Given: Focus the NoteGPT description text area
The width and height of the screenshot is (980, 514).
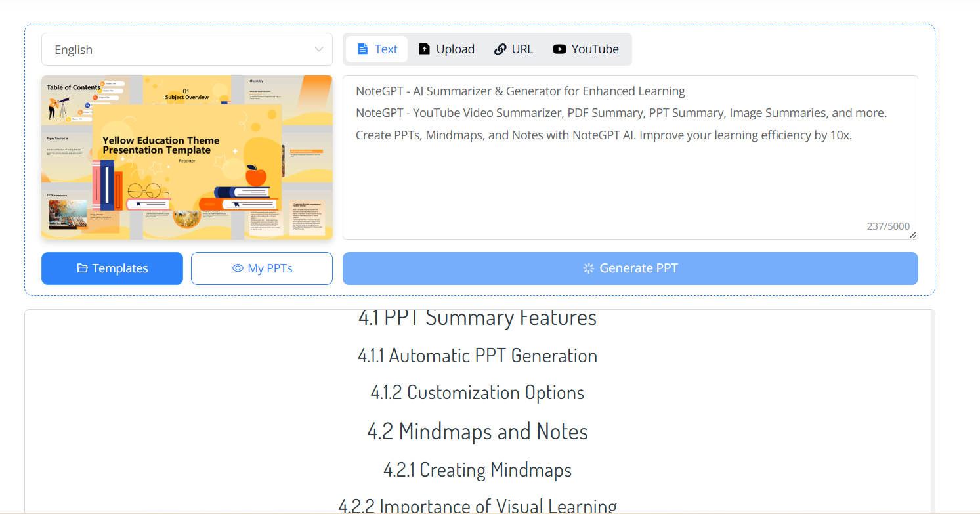Looking at the screenshot, I should [x=629, y=177].
